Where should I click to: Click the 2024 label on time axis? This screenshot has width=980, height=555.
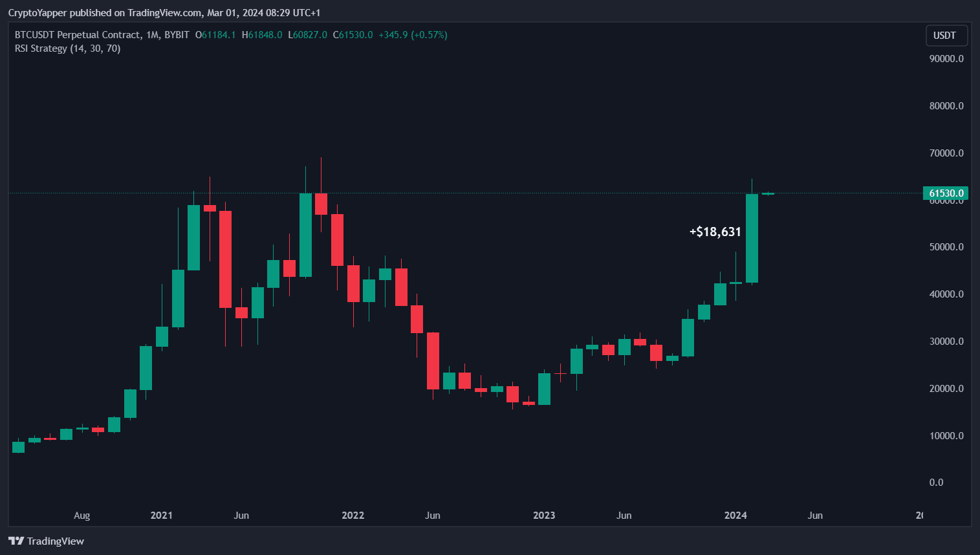tap(734, 516)
